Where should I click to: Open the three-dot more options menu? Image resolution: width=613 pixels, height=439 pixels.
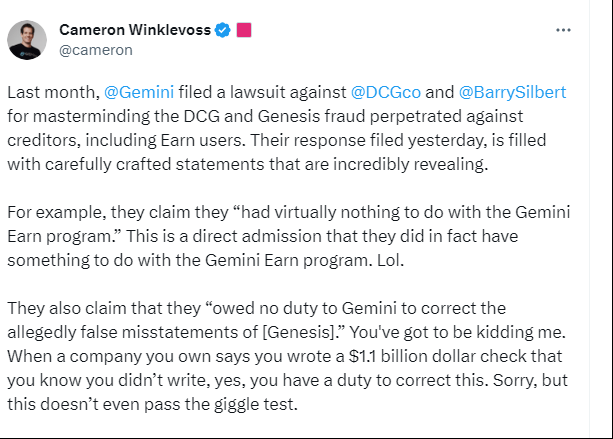tap(563, 30)
